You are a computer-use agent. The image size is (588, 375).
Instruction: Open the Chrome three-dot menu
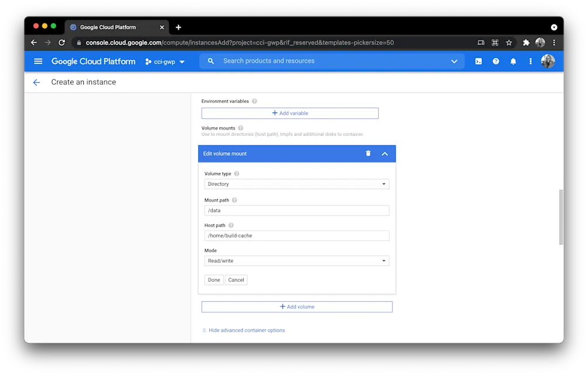pyautogui.click(x=553, y=42)
